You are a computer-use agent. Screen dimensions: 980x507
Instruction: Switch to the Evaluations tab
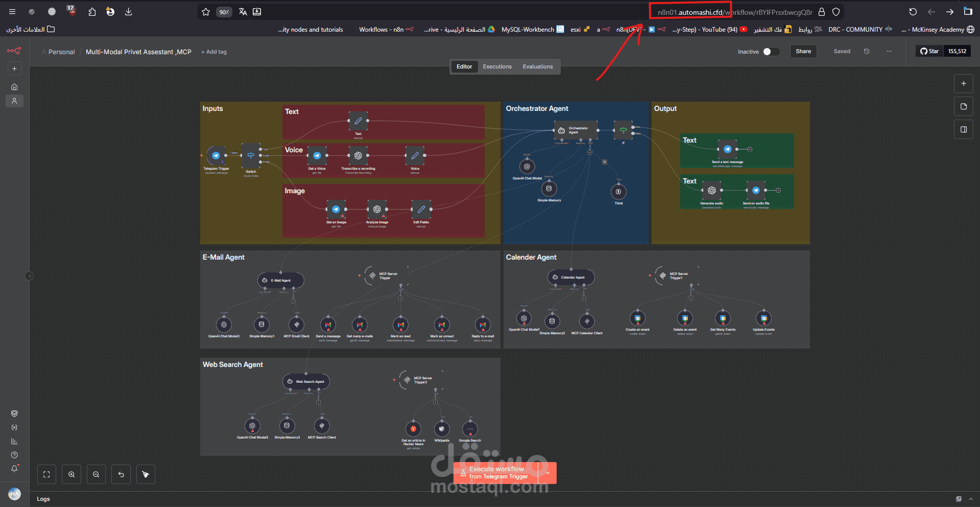click(538, 66)
